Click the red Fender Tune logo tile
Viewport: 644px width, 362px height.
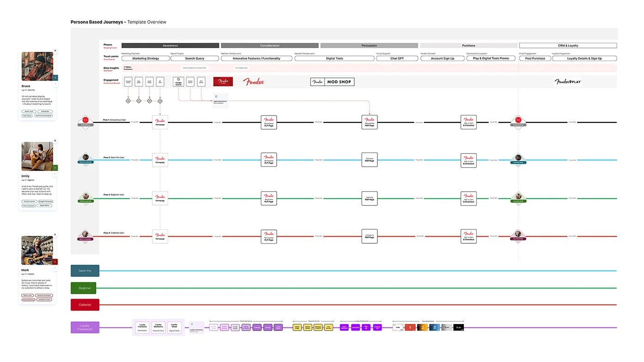(223, 82)
